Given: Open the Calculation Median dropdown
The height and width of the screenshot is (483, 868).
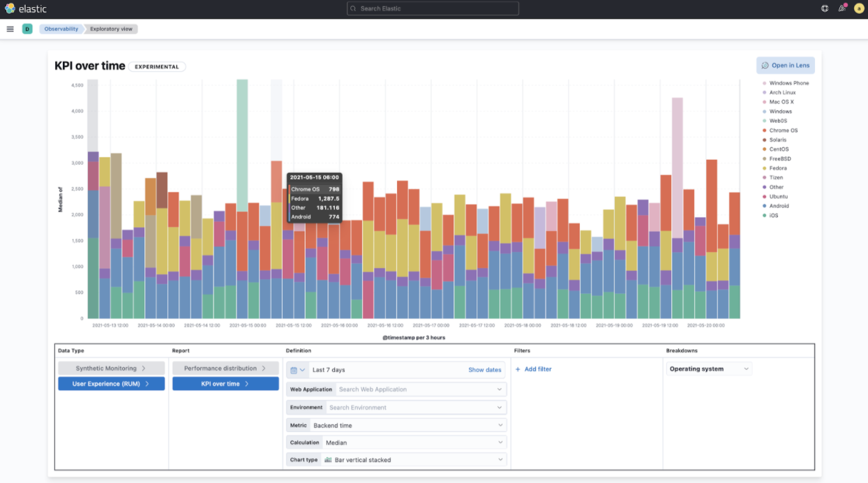Looking at the screenshot, I should tap(413, 443).
